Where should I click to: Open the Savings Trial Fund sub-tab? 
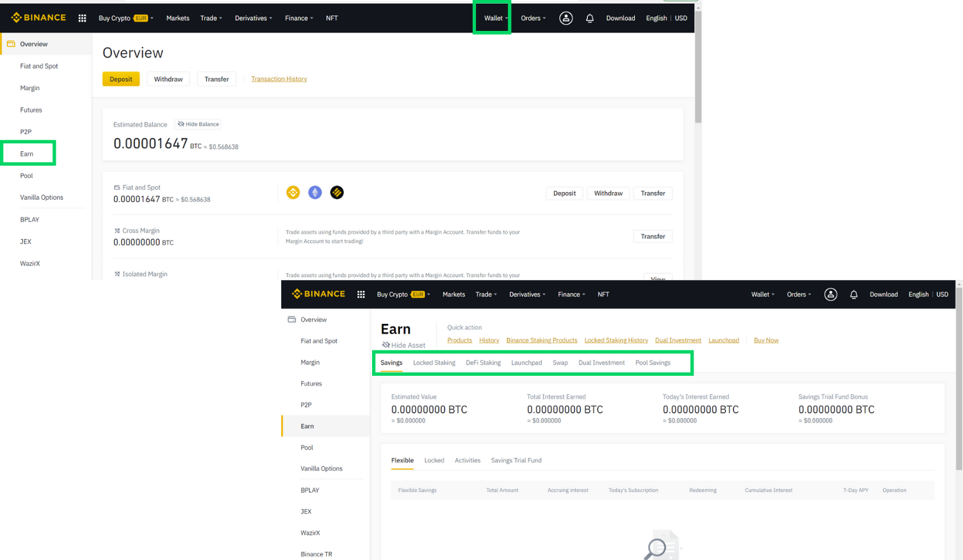516,460
